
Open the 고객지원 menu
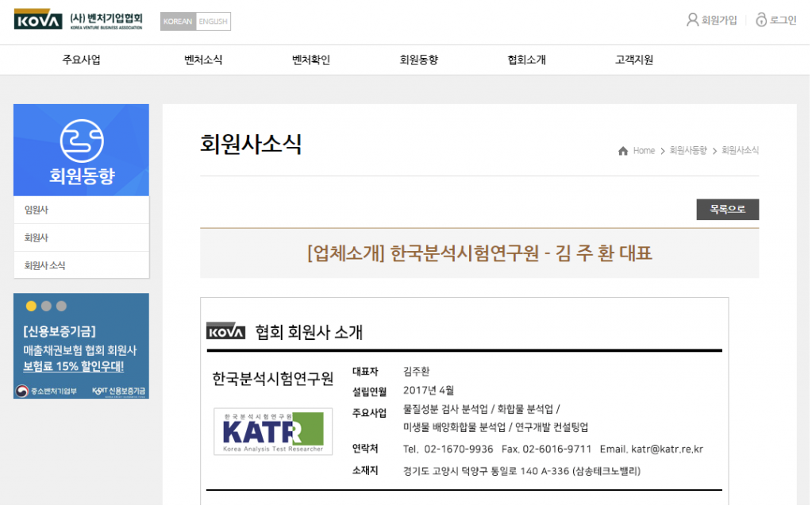[634, 60]
